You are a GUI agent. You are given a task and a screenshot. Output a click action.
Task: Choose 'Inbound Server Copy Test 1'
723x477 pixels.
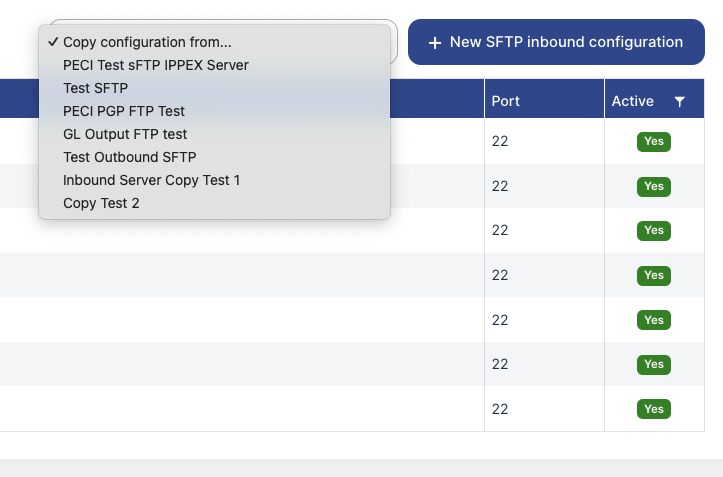[x=151, y=180]
